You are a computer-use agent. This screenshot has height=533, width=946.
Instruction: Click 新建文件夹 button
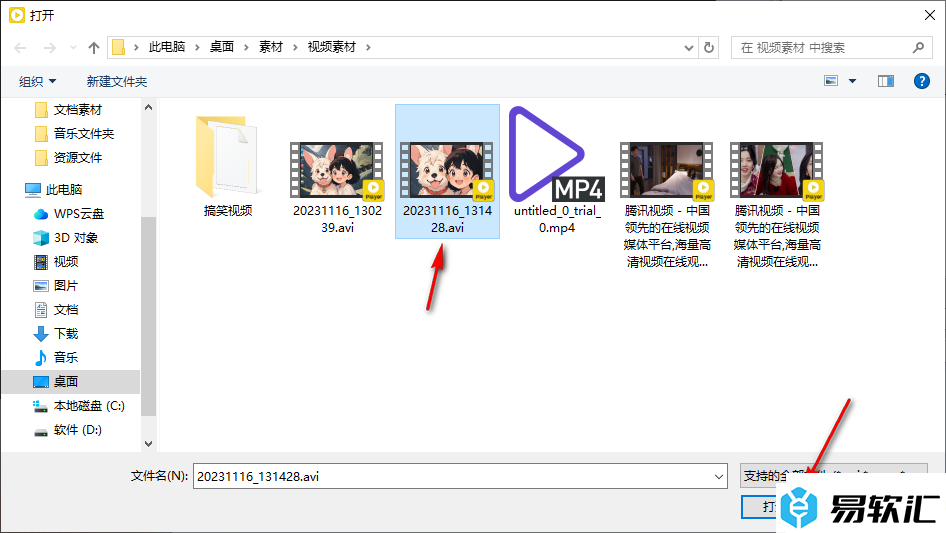click(x=116, y=81)
